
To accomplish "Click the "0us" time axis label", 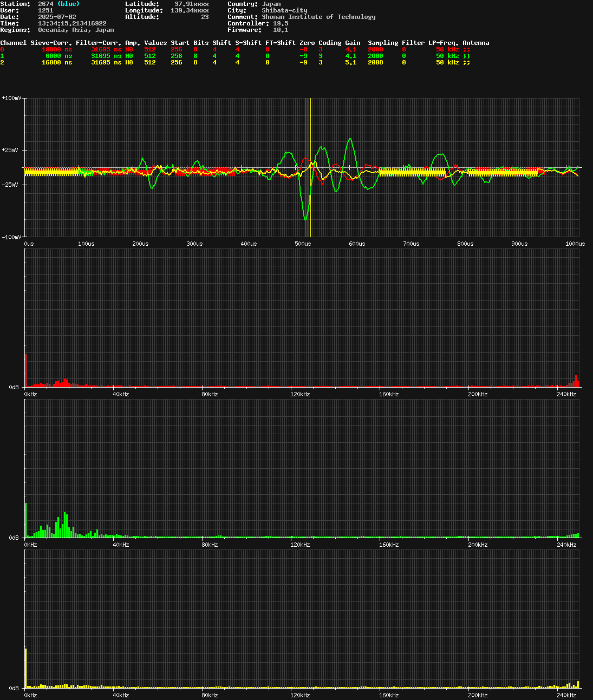I will click(x=29, y=244).
